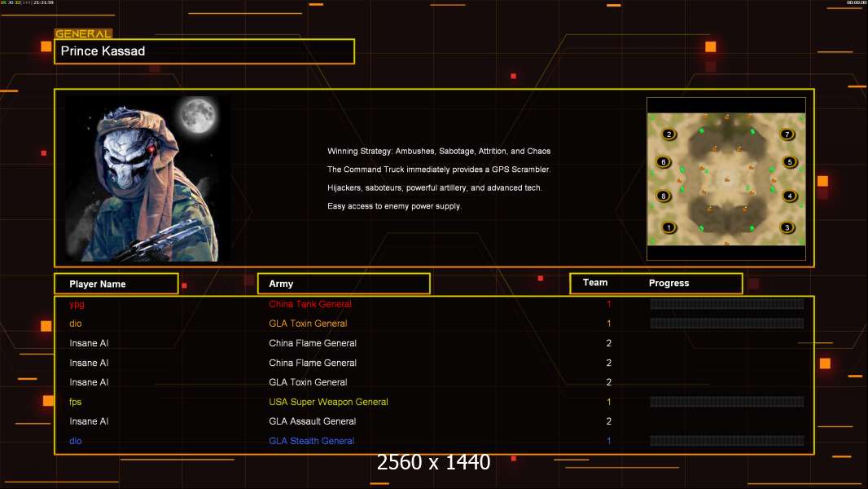Click the China Tank General army entry
The width and height of the screenshot is (868, 489).
point(310,304)
